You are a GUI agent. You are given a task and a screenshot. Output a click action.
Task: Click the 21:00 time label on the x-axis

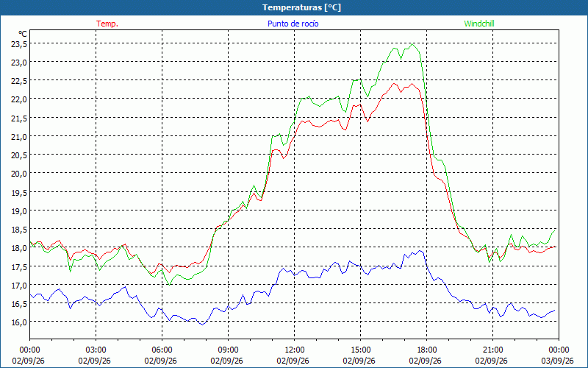pyautogui.click(x=492, y=350)
